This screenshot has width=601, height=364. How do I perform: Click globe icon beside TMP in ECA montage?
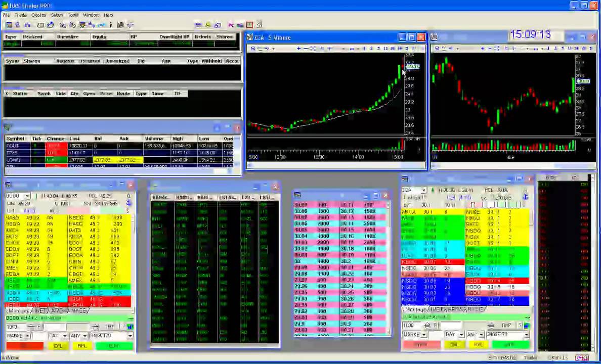(526, 325)
